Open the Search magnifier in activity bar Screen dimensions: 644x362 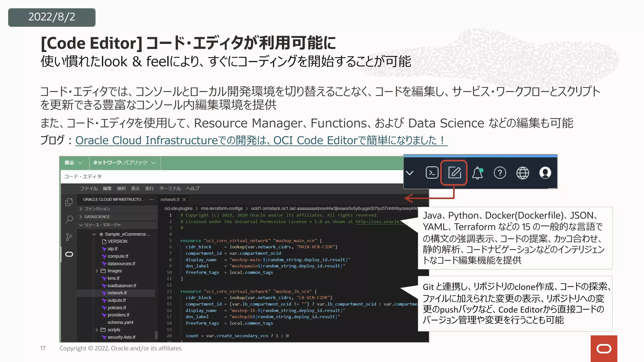(x=69, y=219)
